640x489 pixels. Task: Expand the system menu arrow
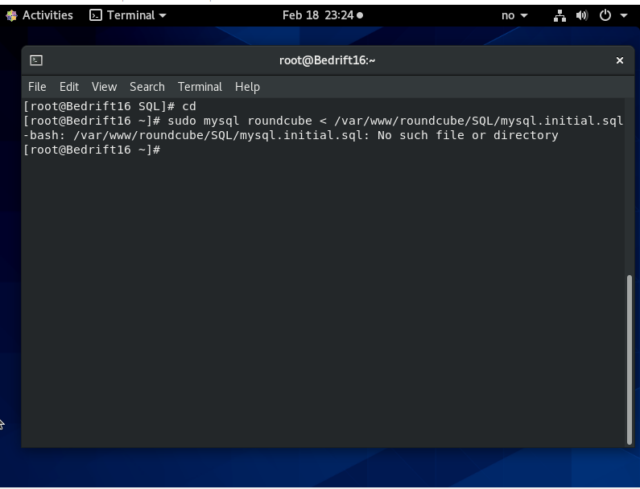626,15
